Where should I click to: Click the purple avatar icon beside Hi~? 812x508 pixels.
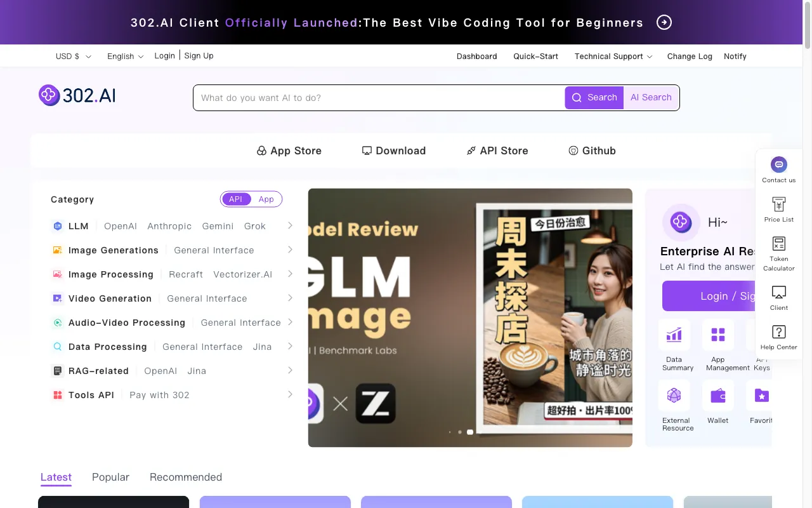681,222
